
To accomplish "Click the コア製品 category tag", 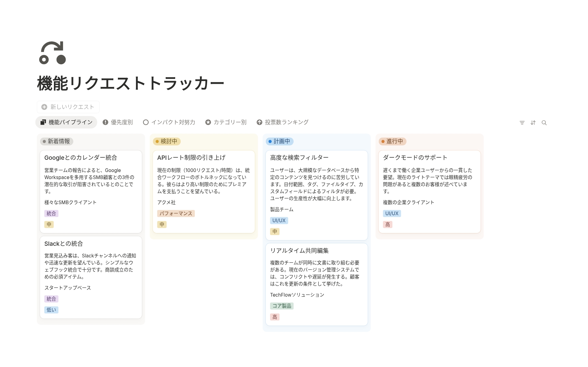I will pyautogui.click(x=282, y=306).
